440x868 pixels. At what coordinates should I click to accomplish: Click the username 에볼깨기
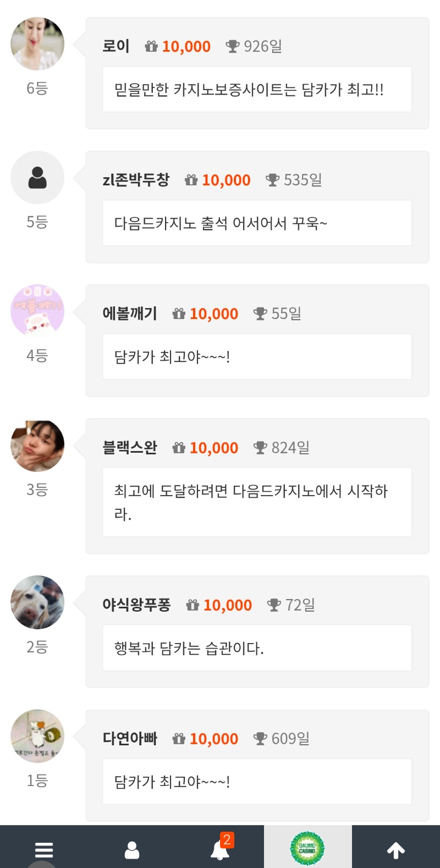pyautogui.click(x=130, y=314)
